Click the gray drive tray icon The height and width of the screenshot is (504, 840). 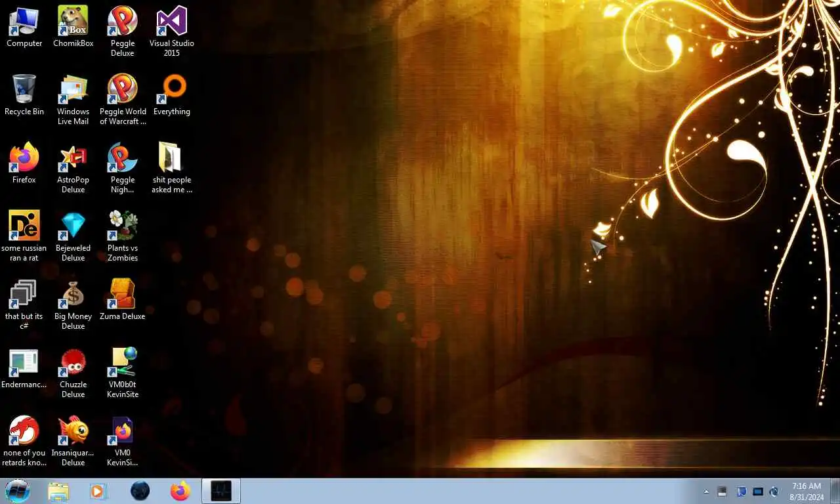point(723,492)
